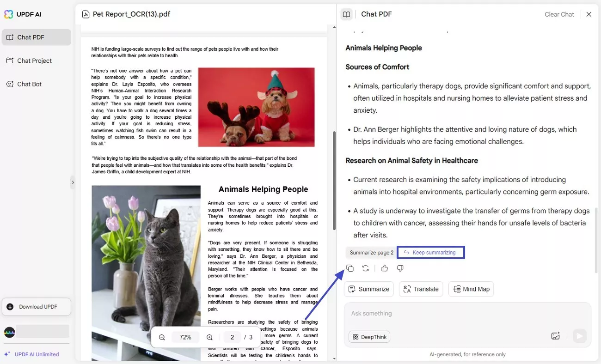Click the user avatar icon
The width and height of the screenshot is (601, 364).
pos(9,332)
